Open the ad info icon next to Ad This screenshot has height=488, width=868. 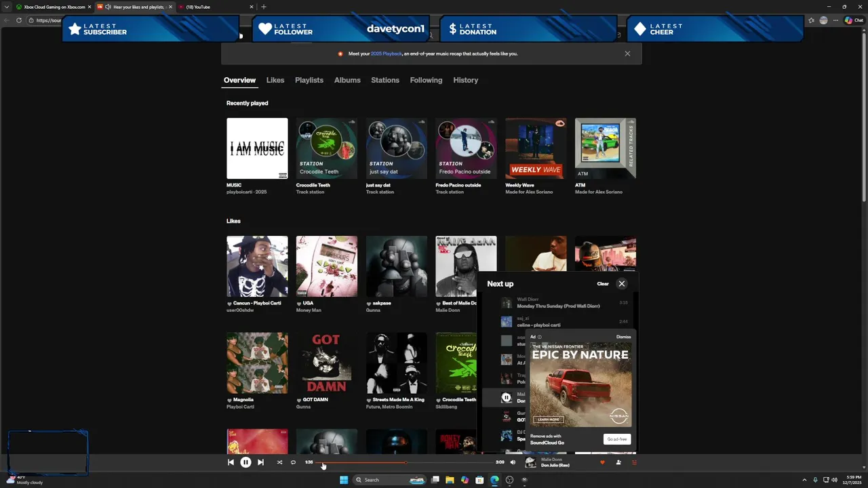coord(540,337)
